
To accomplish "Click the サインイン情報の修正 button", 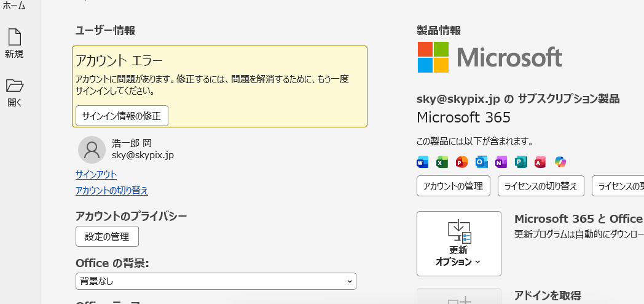I will click(122, 116).
